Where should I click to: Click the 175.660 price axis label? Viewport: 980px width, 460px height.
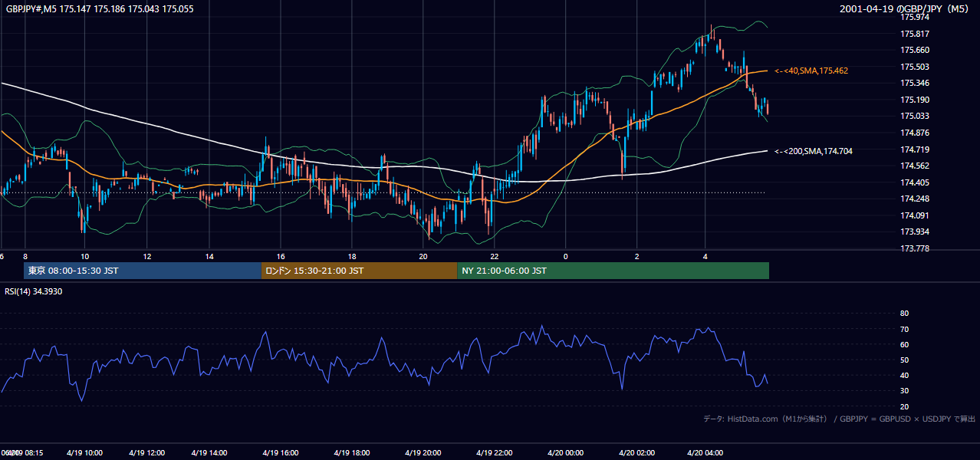point(914,50)
